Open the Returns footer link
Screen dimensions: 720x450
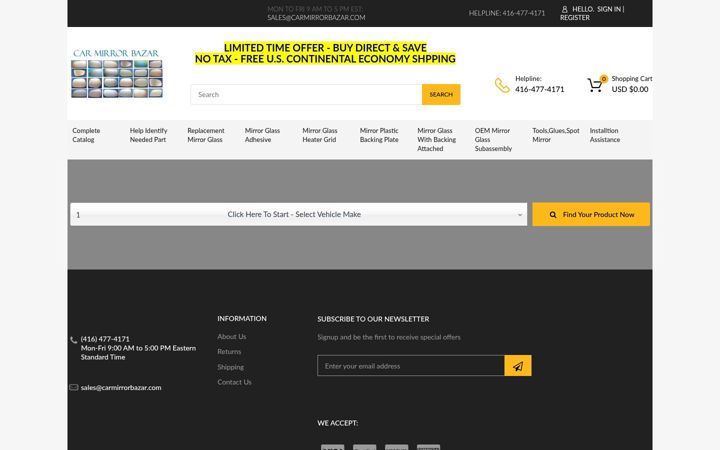229,352
